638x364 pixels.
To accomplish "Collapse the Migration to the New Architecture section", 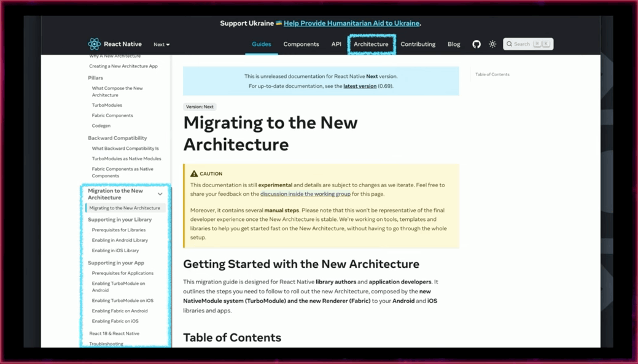I will click(x=160, y=194).
